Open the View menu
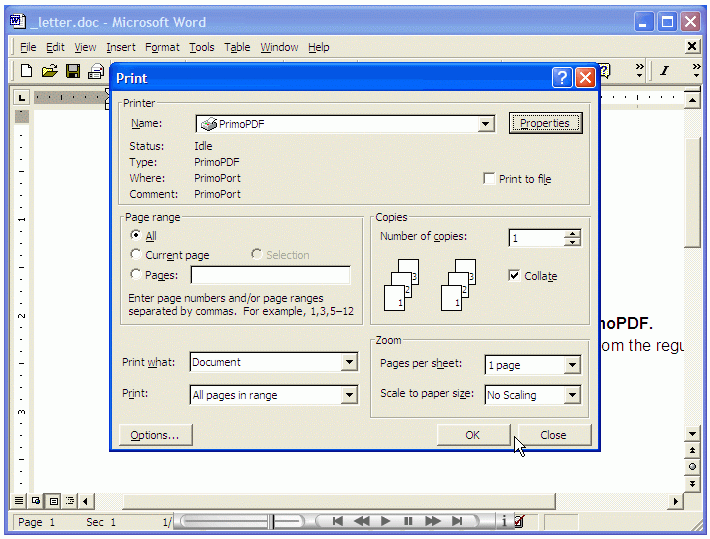Image resolution: width=710 pixels, height=539 pixels. (x=85, y=47)
